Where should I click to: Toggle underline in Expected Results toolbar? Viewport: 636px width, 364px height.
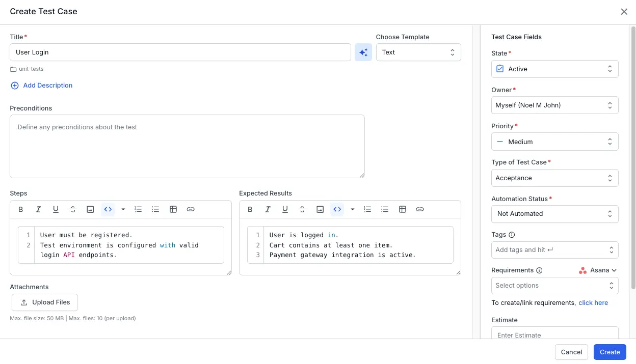tap(285, 209)
